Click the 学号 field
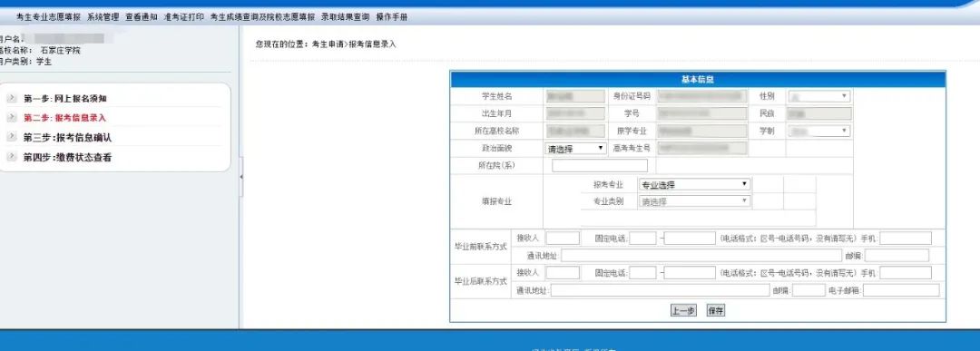 click(701, 113)
